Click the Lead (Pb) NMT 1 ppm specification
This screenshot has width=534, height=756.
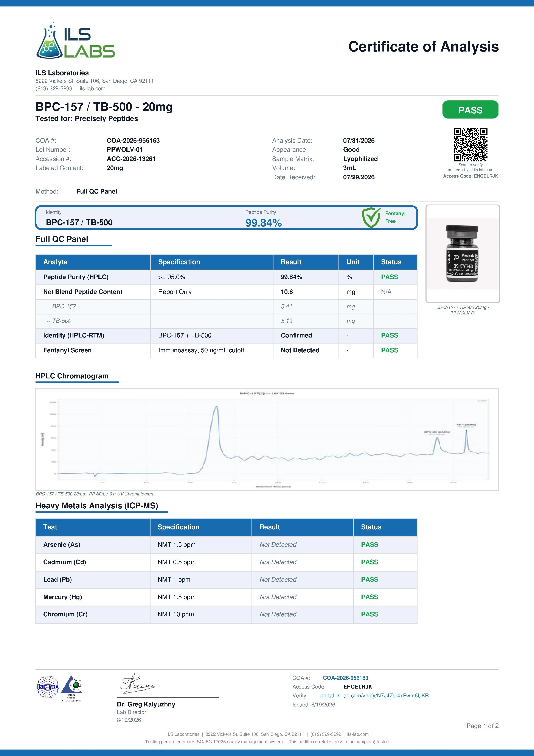[x=174, y=579]
